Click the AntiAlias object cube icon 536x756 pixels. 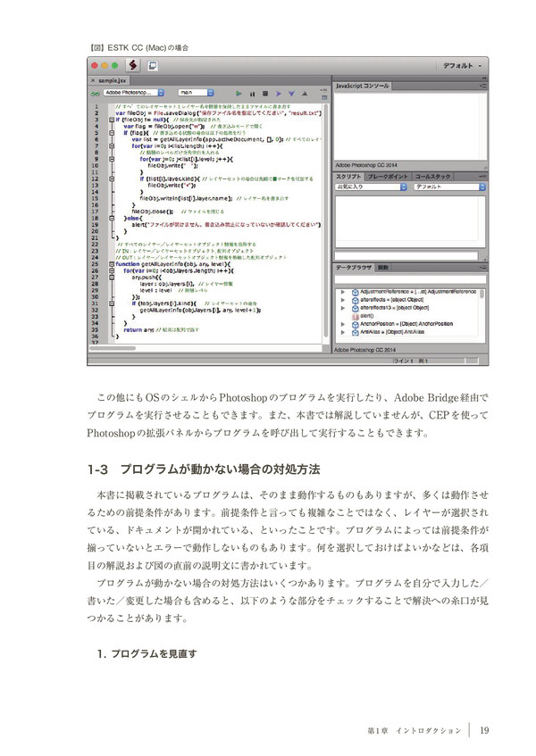click(355, 332)
